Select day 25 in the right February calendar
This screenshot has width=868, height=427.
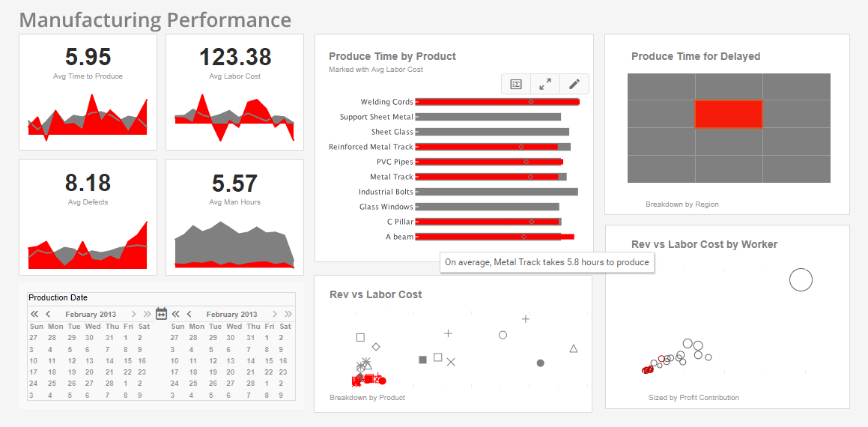[x=193, y=384]
